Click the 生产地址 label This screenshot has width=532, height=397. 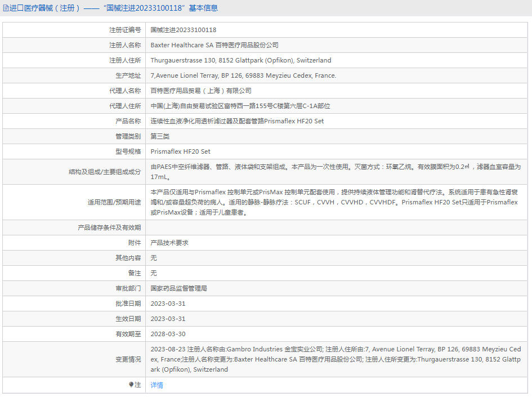pyautogui.click(x=128, y=75)
